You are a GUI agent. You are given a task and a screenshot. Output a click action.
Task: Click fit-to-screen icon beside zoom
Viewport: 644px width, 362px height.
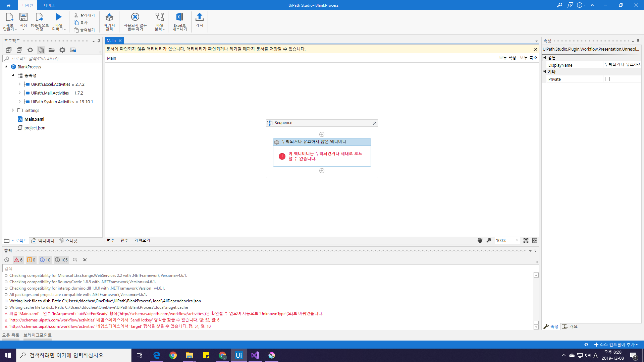pos(526,240)
